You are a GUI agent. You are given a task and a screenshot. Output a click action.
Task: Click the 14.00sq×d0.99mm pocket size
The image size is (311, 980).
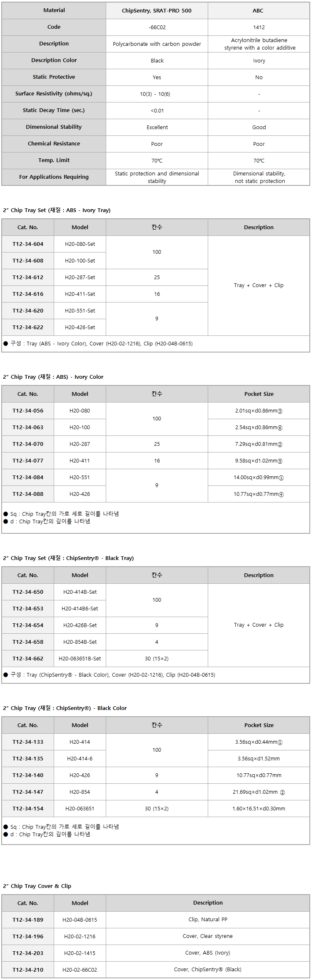coord(259,477)
